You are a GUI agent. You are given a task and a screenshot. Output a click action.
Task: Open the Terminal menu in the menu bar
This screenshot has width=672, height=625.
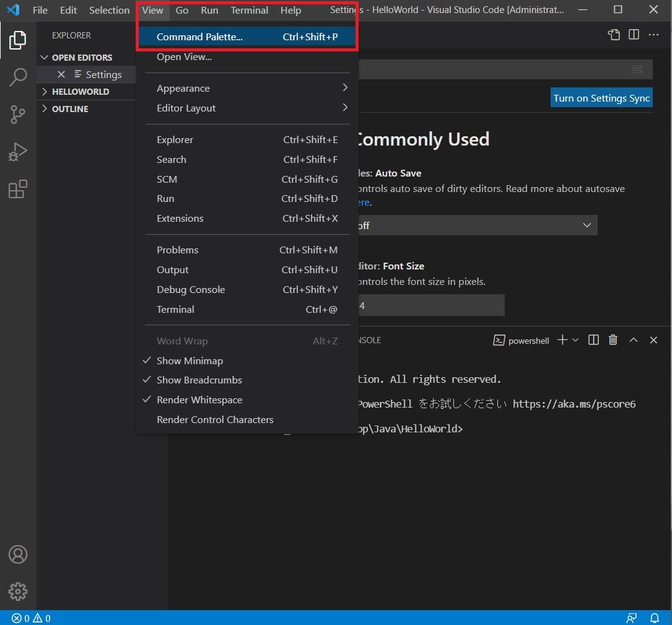click(249, 10)
